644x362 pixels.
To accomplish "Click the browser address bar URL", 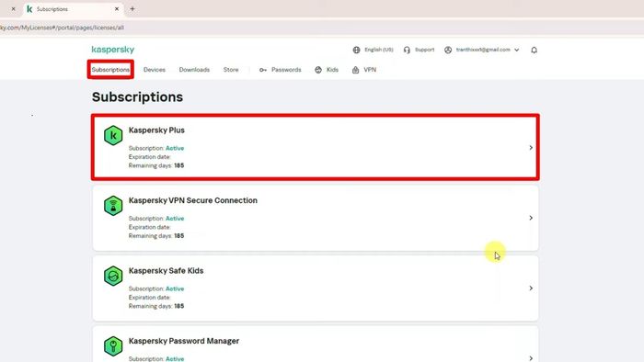I will click(62, 28).
